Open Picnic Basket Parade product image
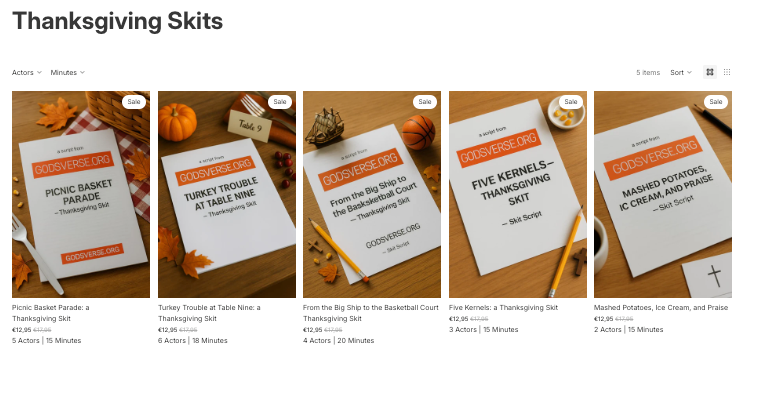 pyautogui.click(x=81, y=194)
